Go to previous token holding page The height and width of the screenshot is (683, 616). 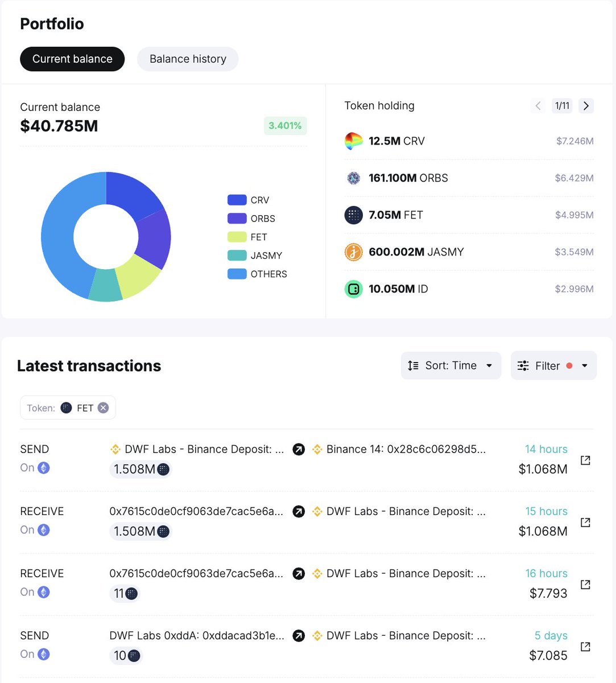[x=538, y=106]
